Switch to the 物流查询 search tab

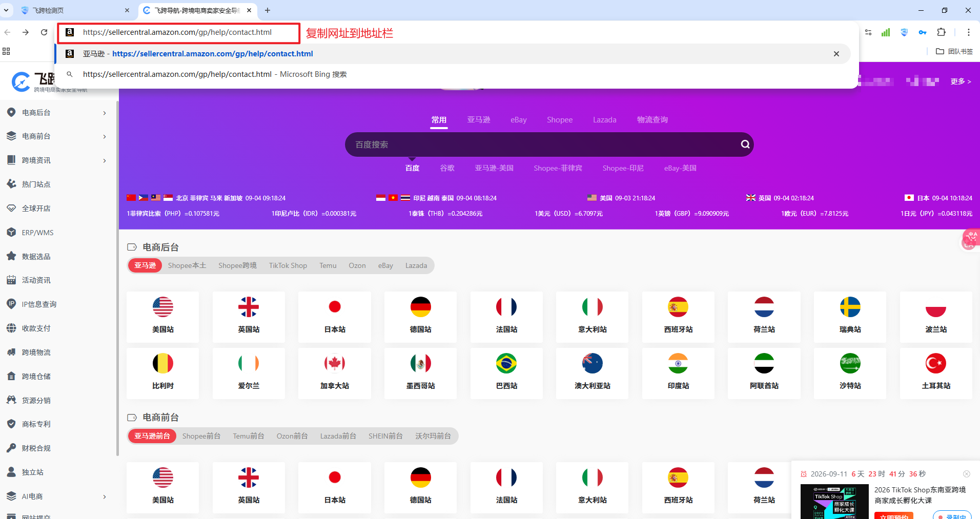click(x=652, y=119)
